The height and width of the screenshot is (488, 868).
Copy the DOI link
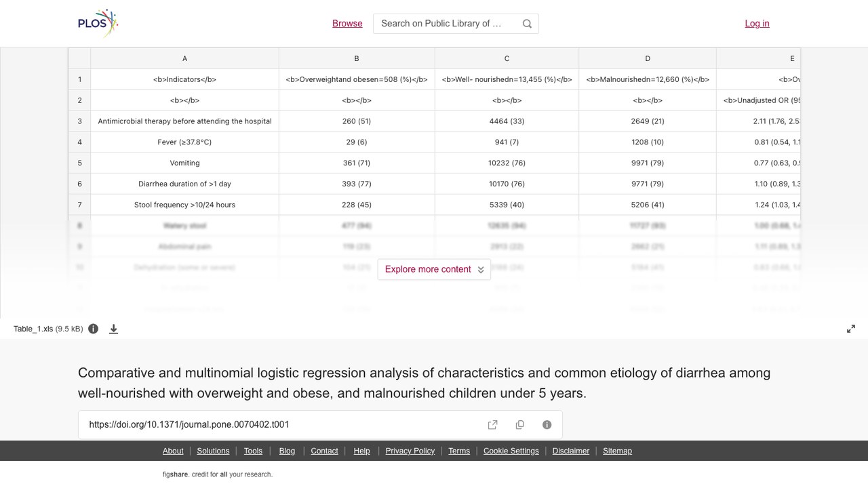(520, 425)
